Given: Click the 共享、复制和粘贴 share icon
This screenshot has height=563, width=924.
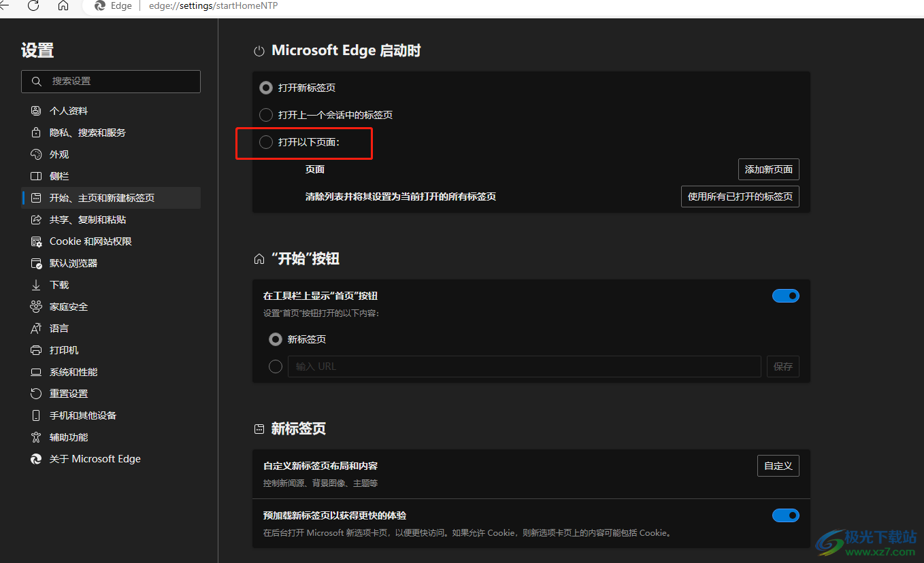Looking at the screenshot, I should [36, 220].
